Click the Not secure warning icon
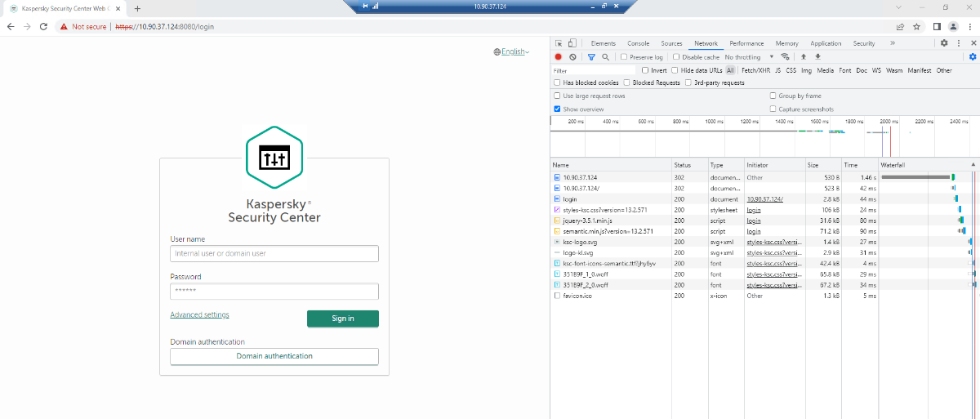This screenshot has height=419, width=980. [x=64, y=26]
